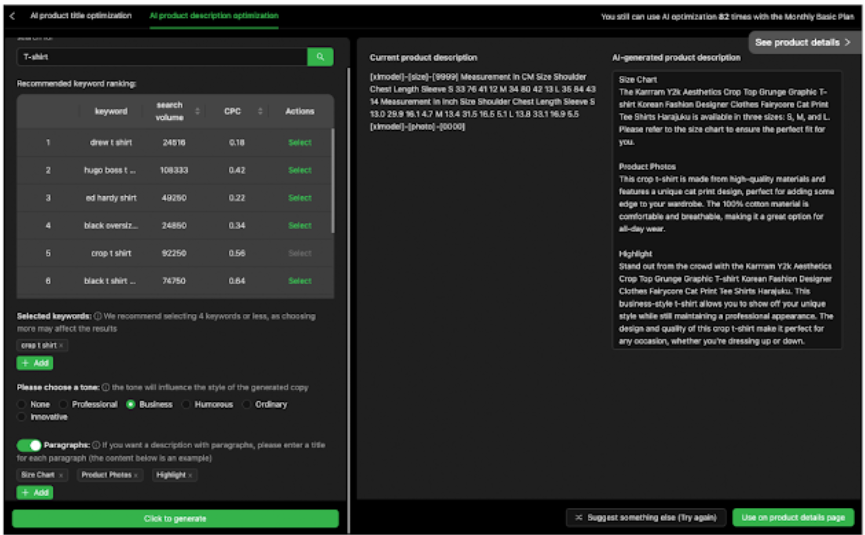Select the None tone option
Screen dimensions: 865x535
point(22,404)
